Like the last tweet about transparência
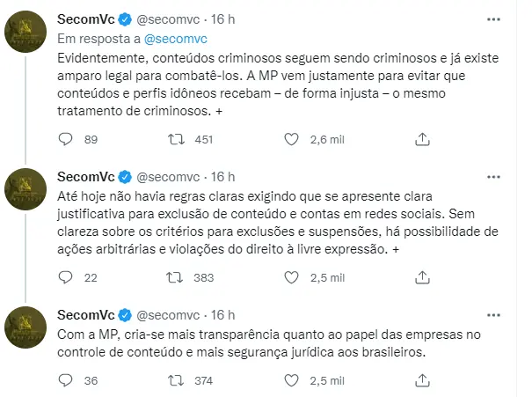This screenshot has height=397, width=532. [x=292, y=379]
